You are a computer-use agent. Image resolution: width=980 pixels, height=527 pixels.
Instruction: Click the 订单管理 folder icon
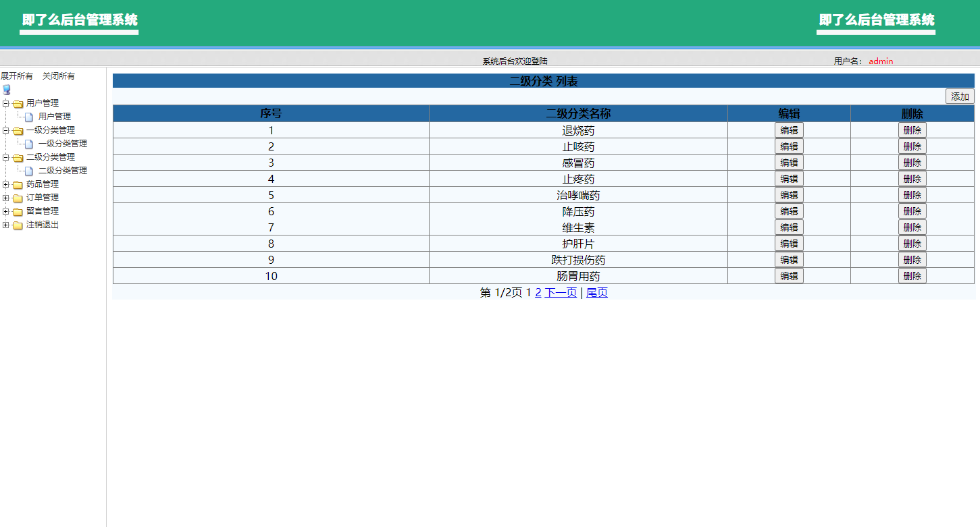(x=17, y=197)
